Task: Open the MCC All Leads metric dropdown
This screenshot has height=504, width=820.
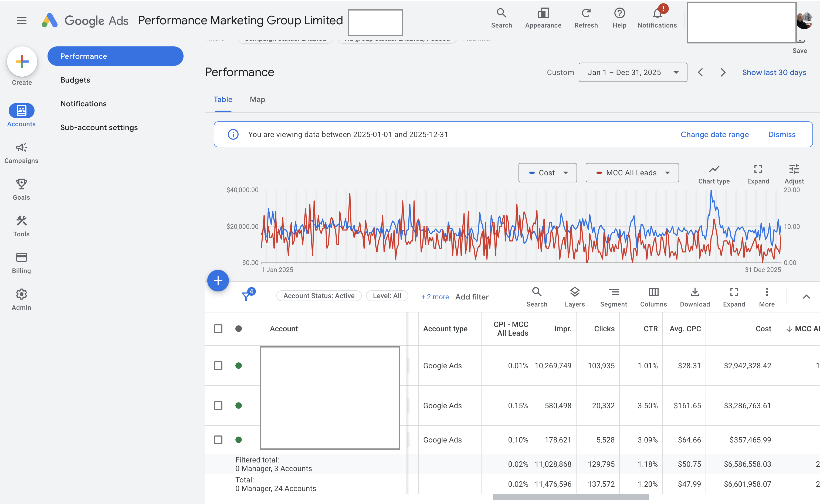Action: point(632,173)
